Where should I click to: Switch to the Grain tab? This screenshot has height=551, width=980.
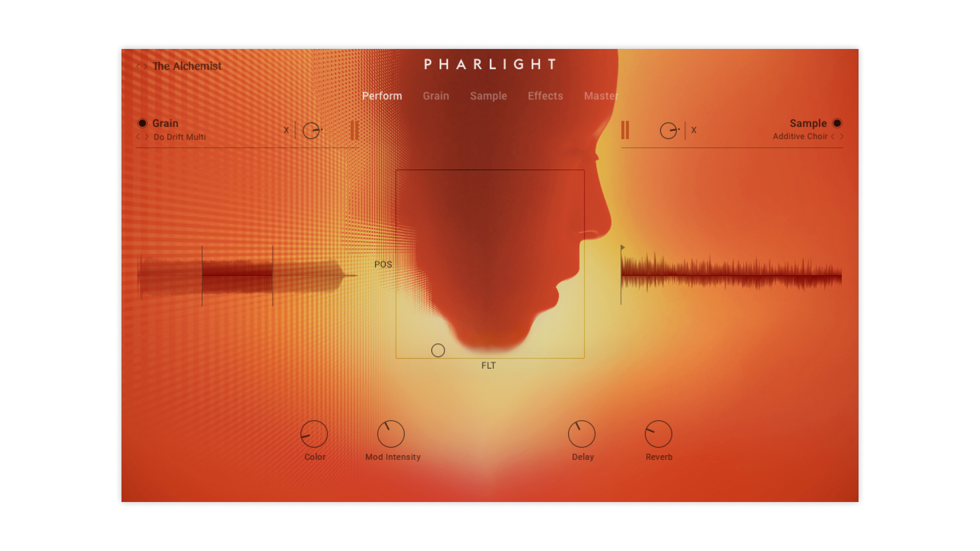436,96
